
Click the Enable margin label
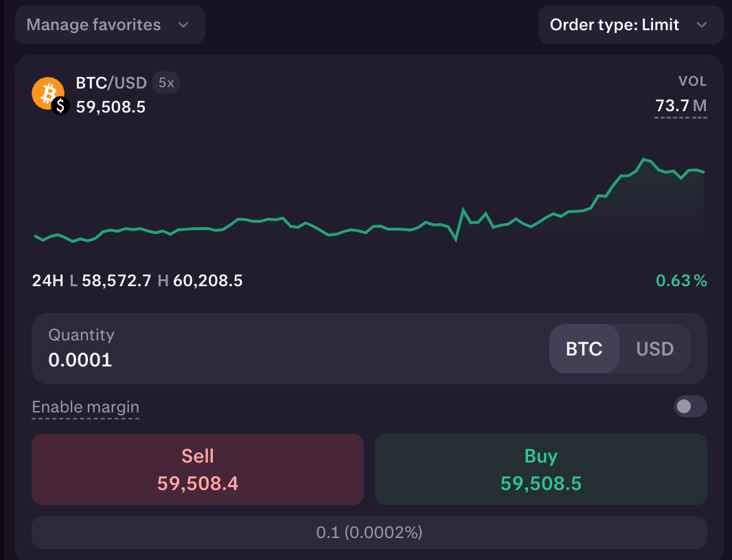coord(85,406)
